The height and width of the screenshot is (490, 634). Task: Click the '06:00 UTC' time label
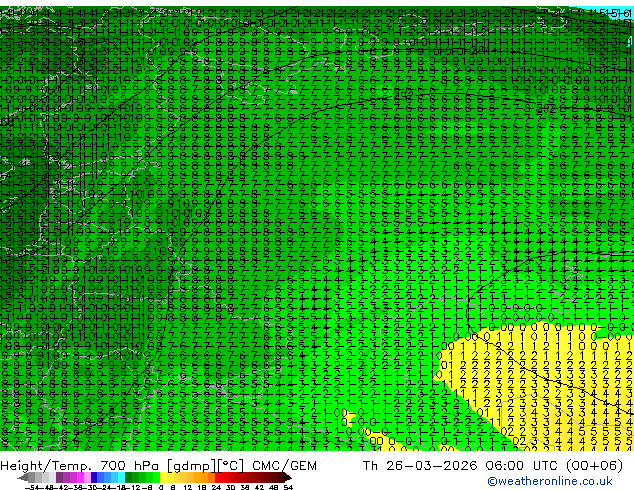(520, 466)
